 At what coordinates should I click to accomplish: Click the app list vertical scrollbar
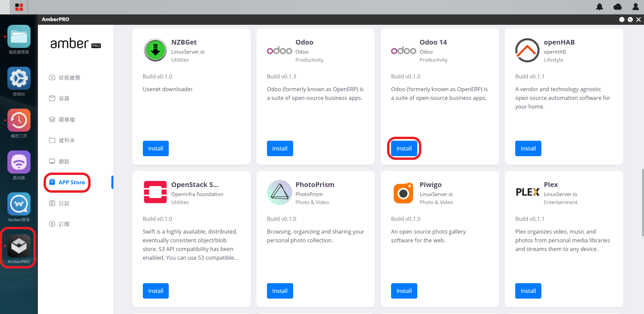pyautogui.click(x=642, y=203)
